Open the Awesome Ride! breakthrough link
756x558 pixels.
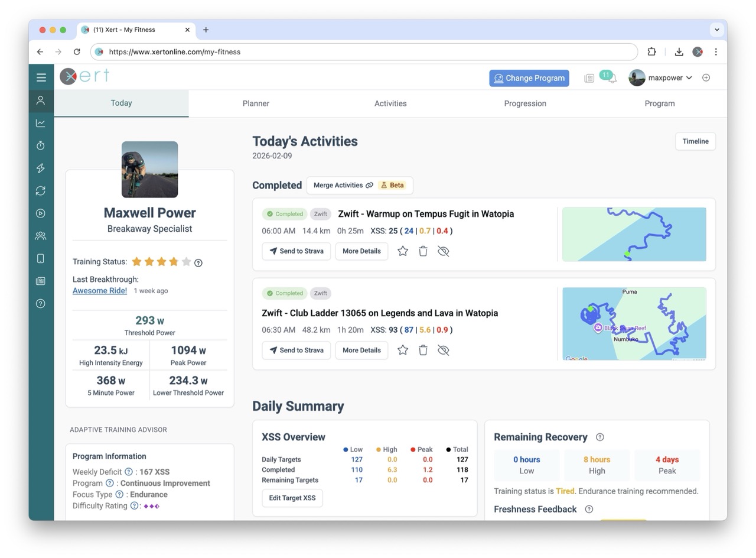[x=100, y=291]
